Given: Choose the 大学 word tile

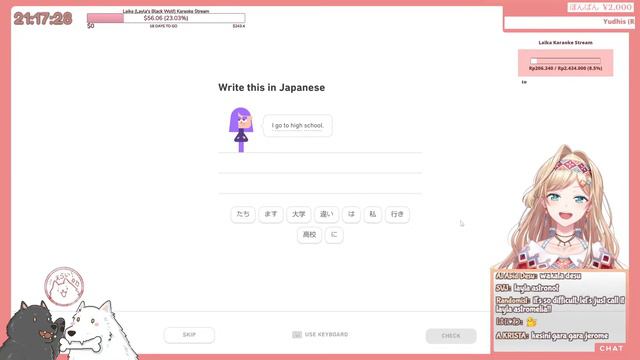Looking at the screenshot, I should click(x=298, y=214).
